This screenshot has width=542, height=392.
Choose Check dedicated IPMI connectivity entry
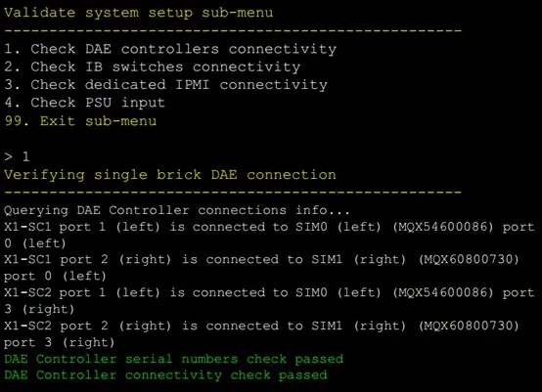165,85
